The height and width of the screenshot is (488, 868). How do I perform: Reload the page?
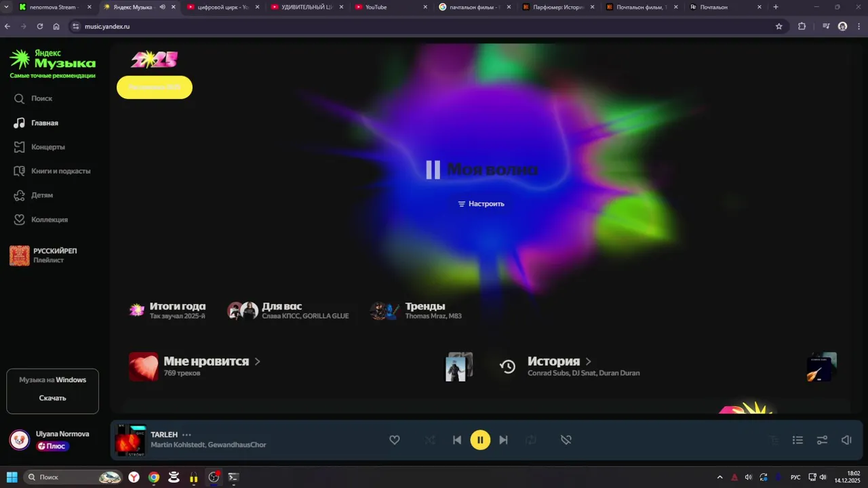pos(40,26)
